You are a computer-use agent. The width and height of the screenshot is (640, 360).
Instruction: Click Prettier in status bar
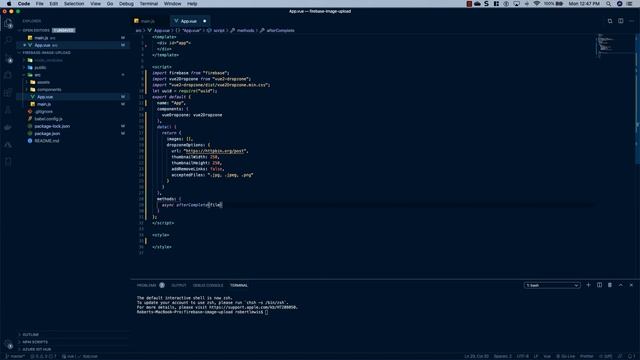[x=587, y=356]
